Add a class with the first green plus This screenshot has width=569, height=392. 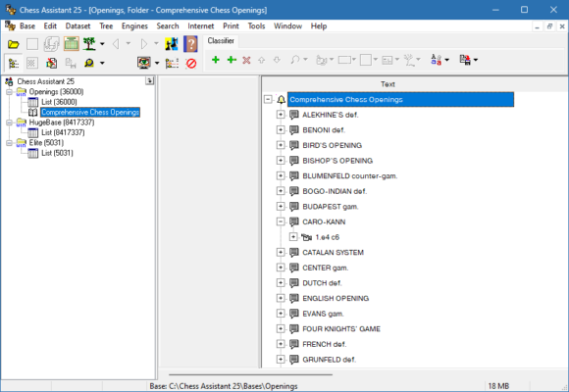click(216, 60)
